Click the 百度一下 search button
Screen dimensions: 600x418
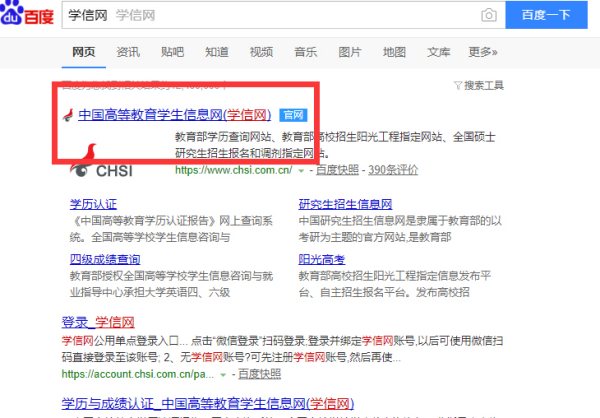(546, 15)
